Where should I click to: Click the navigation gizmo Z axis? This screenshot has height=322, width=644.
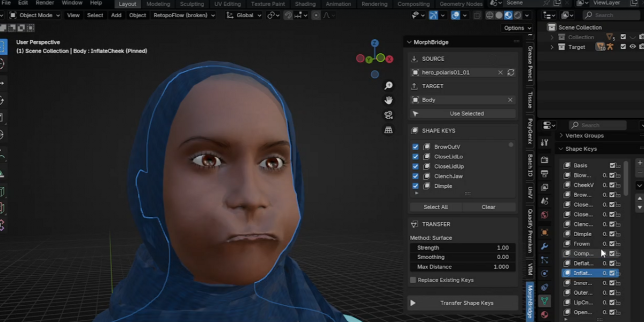point(375,43)
